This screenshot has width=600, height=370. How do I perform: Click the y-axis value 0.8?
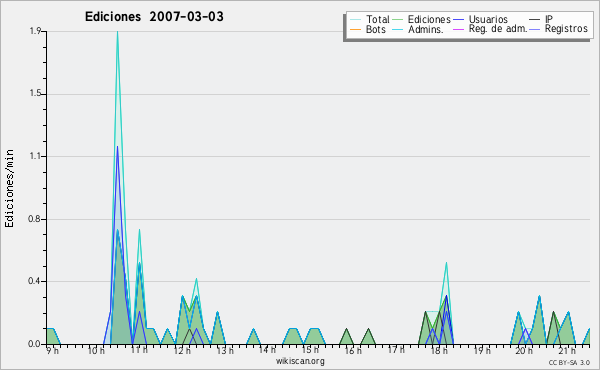[x=34, y=219]
